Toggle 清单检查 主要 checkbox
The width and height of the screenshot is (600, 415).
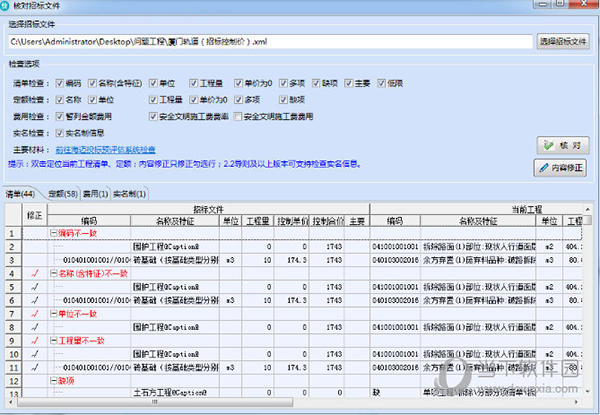(349, 83)
